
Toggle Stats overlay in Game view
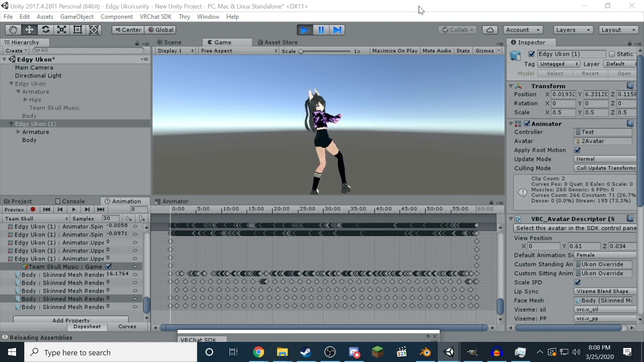point(463,51)
